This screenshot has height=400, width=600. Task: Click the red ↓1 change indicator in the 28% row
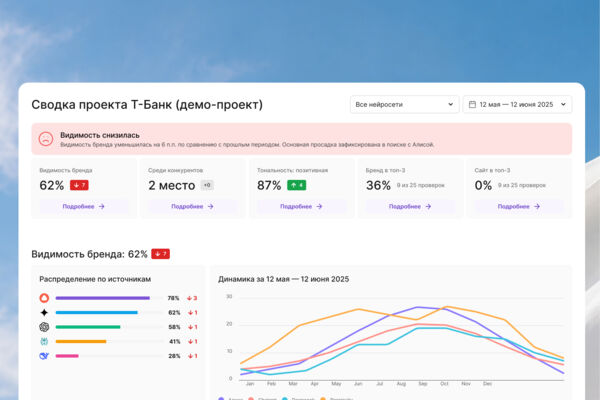pyautogui.click(x=192, y=356)
